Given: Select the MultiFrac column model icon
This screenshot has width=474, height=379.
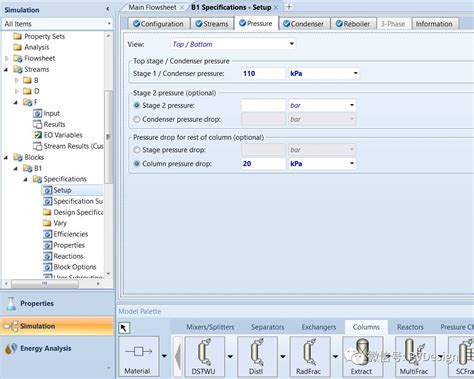Looking at the screenshot, I should pyautogui.click(x=415, y=355).
